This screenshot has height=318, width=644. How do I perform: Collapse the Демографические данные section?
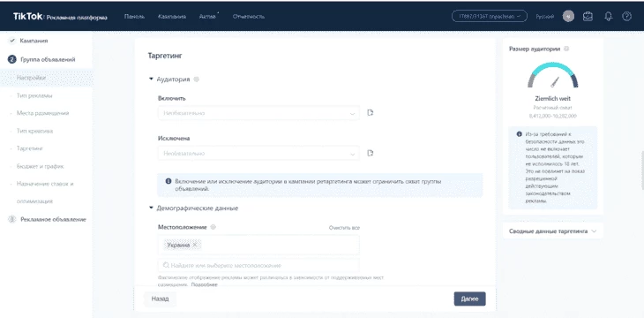pos(151,208)
